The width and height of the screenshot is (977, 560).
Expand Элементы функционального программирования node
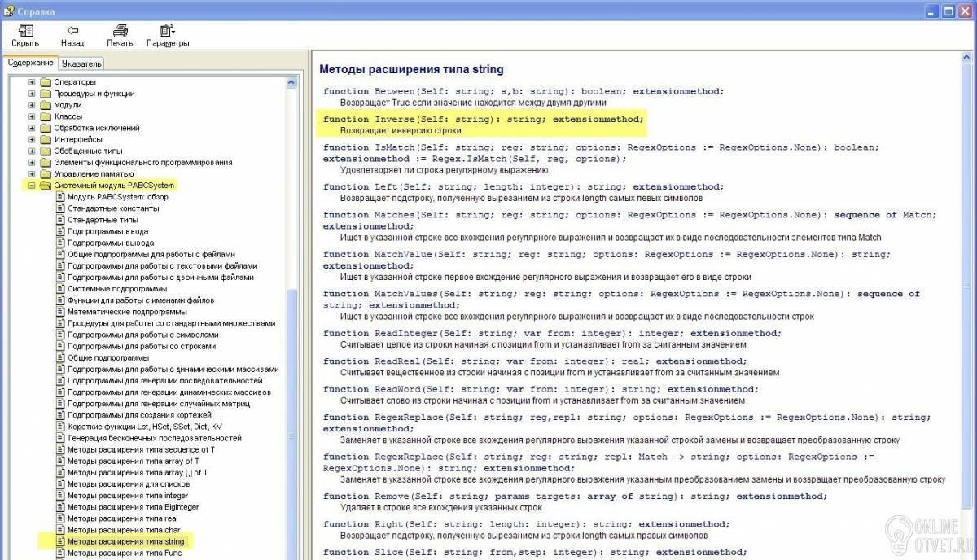pyautogui.click(x=33, y=162)
